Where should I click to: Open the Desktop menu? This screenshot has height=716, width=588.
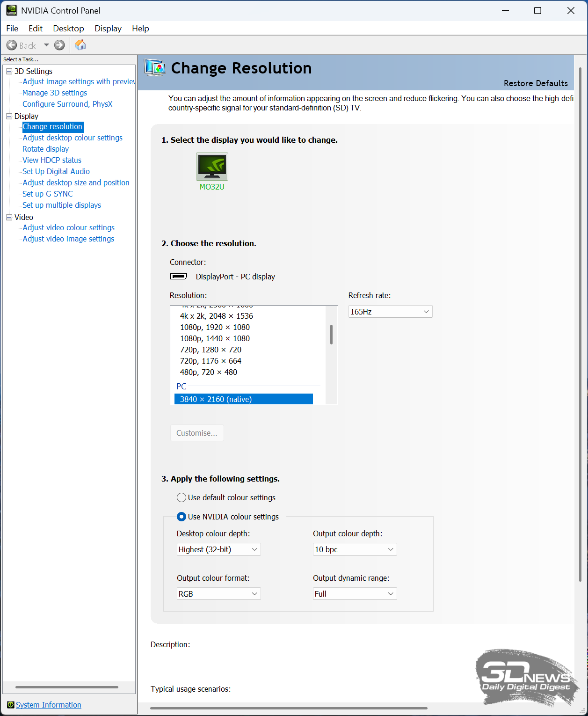coord(68,29)
